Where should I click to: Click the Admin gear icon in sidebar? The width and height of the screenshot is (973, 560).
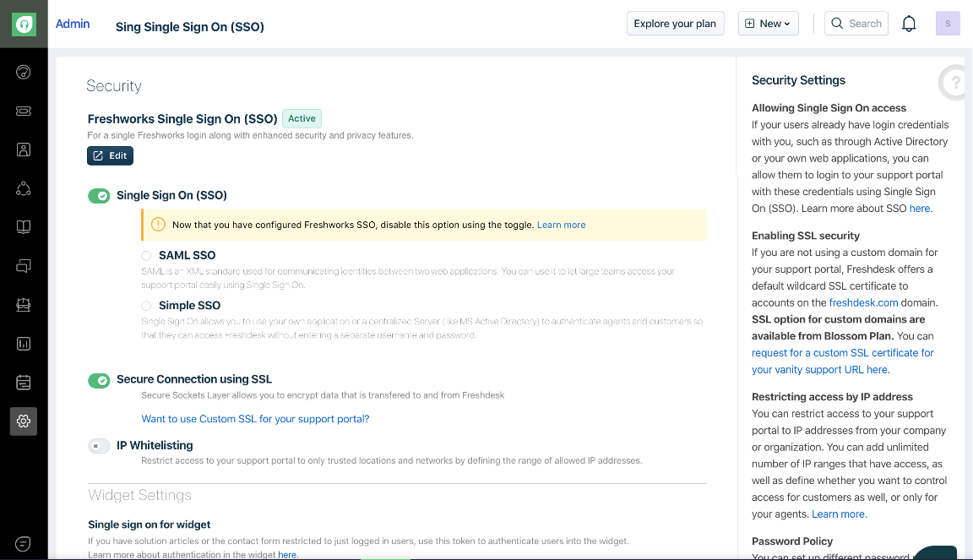point(24,421)
